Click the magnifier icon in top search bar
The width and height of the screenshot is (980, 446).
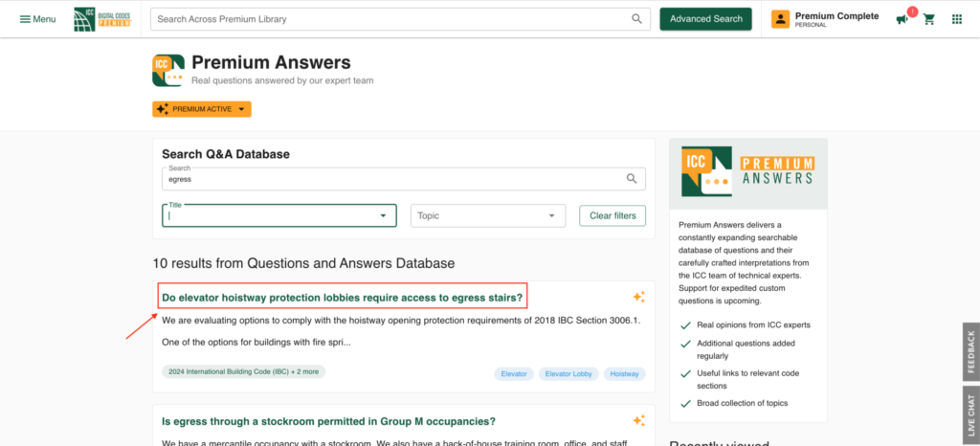[x=636, y=19]
